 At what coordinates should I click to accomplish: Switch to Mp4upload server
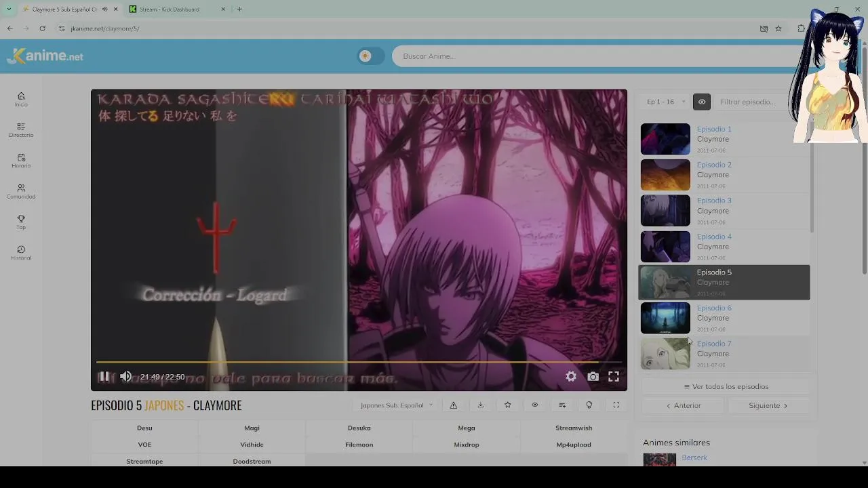coord(574,445)
